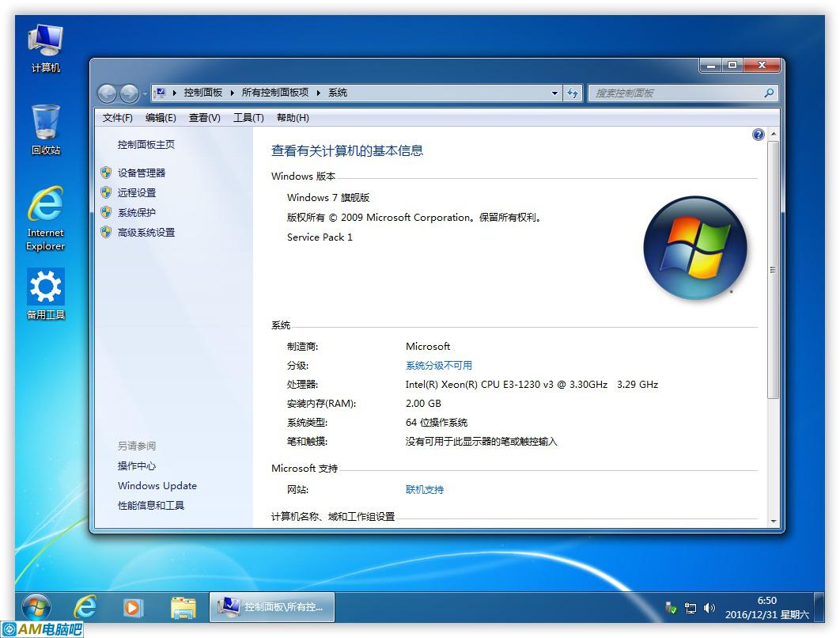
Task: Click the Service Pack 1 text
Action: pos(320,237)
